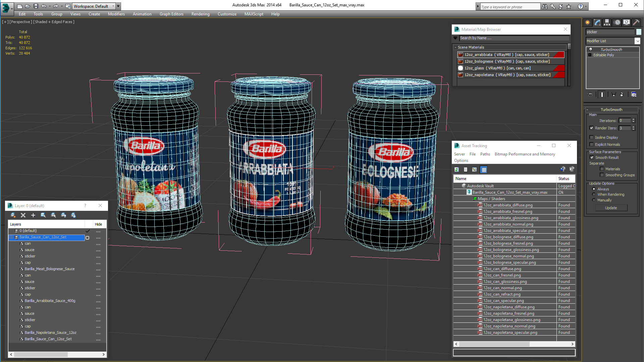Click the Shaded + Edged Faces viewport label
644x362 pixels.
[54, 22]
